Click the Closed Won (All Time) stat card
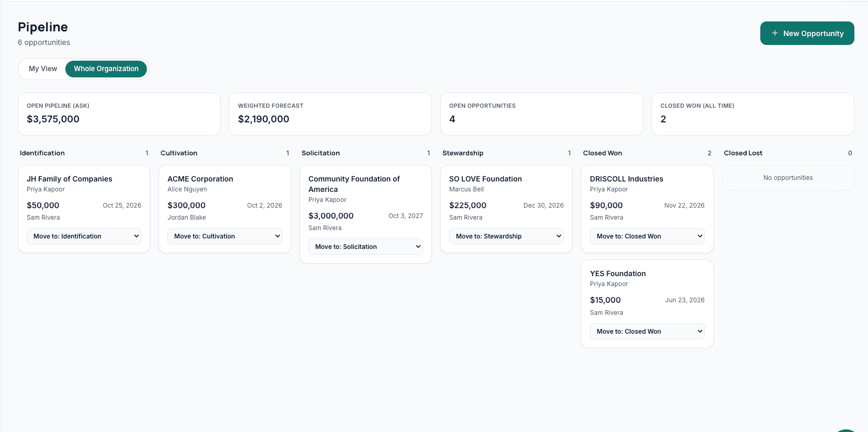 (753, 114)
